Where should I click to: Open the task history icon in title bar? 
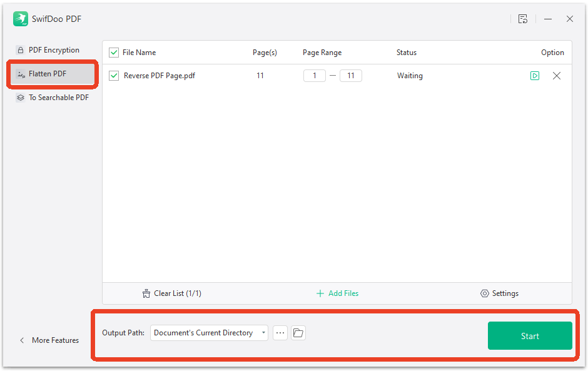pyautogui.click(x=523, y=19)
